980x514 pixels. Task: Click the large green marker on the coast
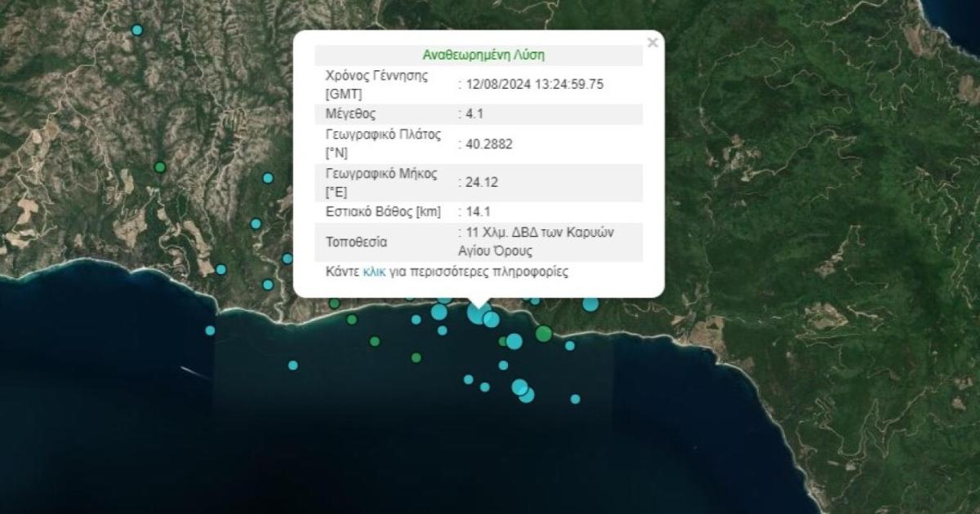pos(544,333)
